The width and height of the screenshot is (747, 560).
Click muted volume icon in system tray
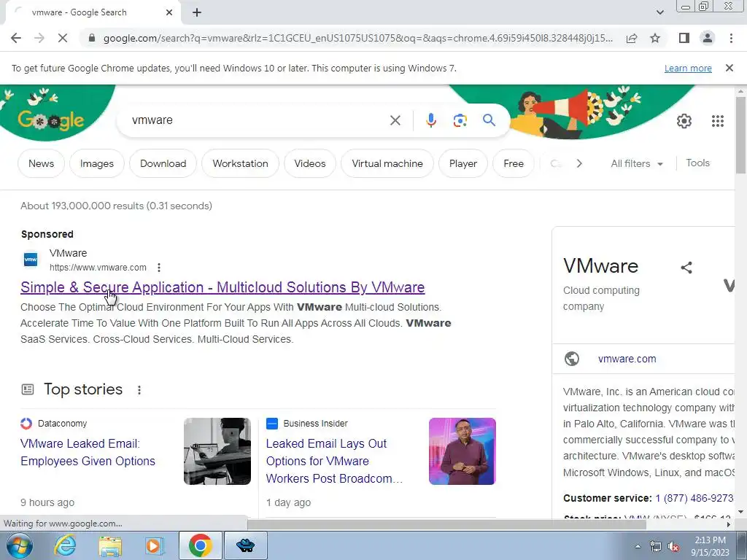tap(673, 547)
